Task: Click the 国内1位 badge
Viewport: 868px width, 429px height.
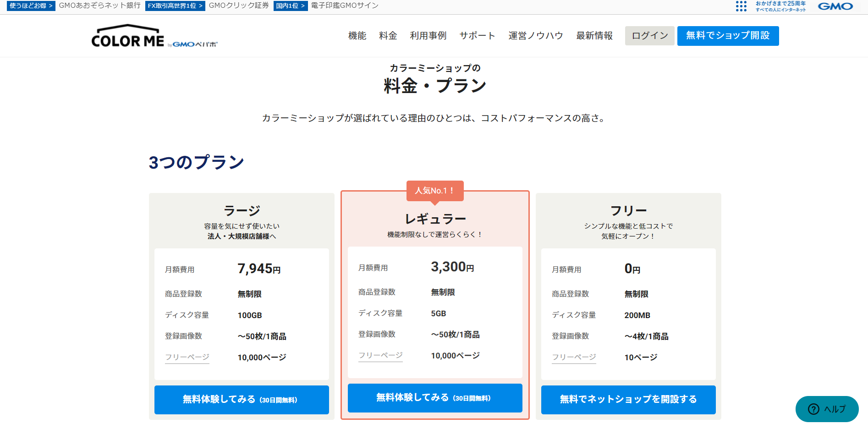Action: click(x=290, y=5)
